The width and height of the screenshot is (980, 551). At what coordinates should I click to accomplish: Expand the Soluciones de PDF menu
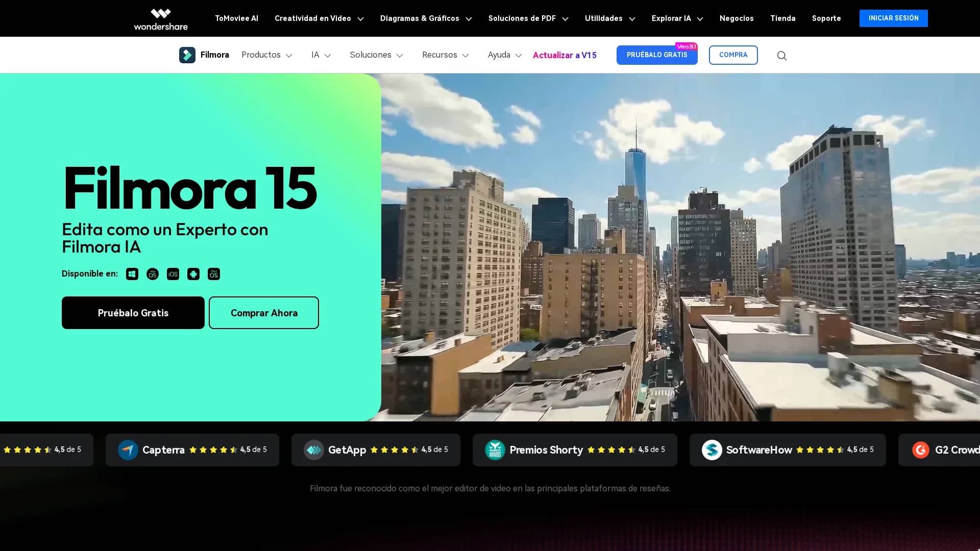click(x=528, y=18)
